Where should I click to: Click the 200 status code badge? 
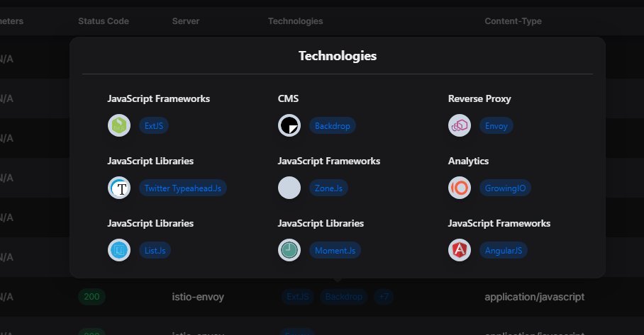click(x=91, y=297)
